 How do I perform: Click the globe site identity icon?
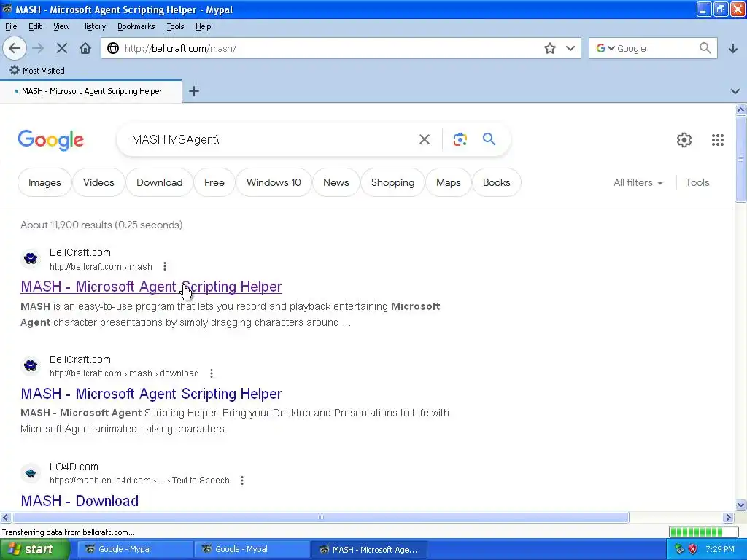113,48
